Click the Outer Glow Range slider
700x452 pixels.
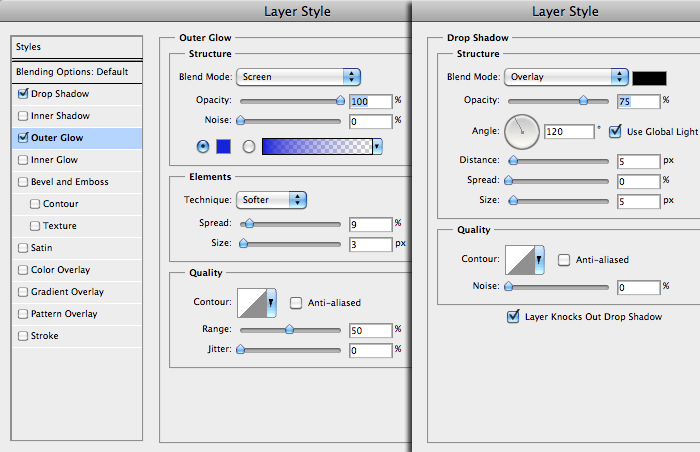(290, 329)
